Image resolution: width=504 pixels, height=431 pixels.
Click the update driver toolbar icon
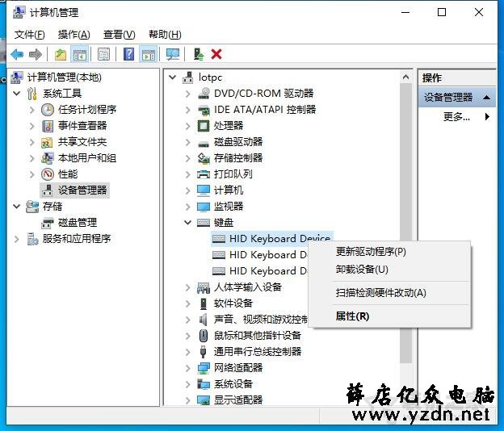point(199,54)
